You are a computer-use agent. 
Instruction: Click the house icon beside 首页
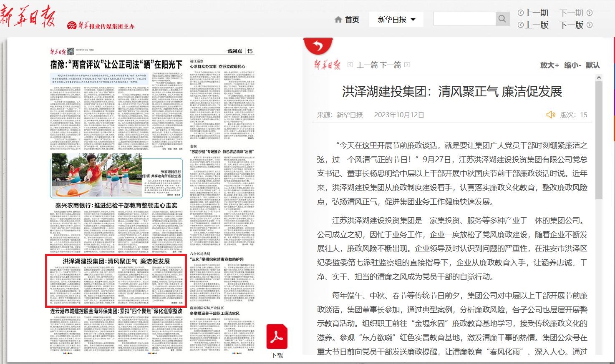click(338, 20)
